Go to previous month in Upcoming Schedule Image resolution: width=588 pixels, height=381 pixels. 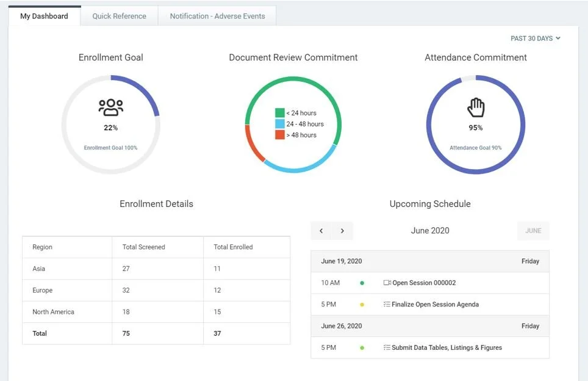(x=321, y=231)
